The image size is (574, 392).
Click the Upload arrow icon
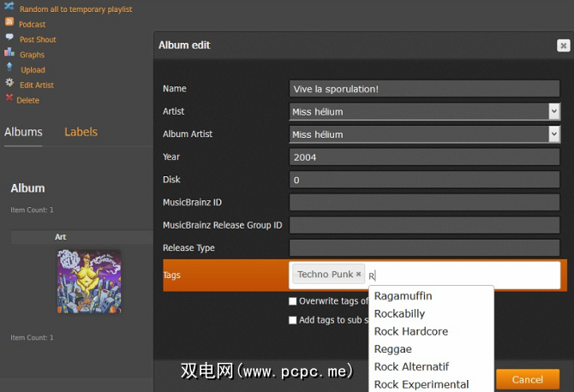pos(9,67)
